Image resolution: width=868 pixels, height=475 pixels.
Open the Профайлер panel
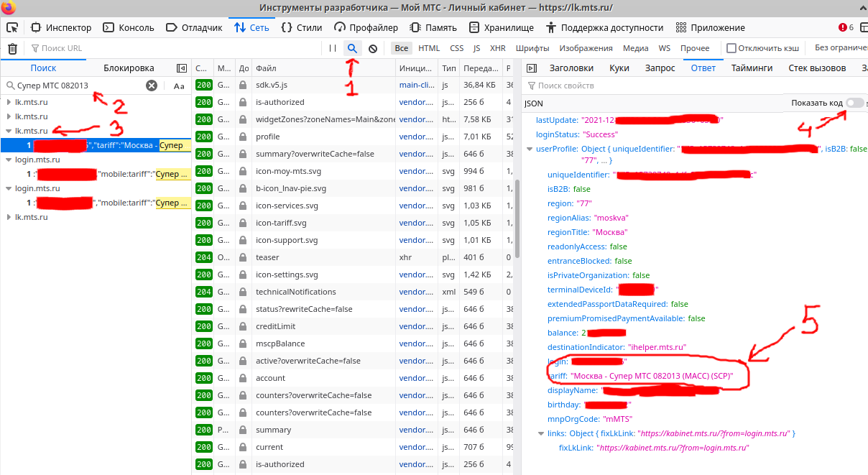coord(366,27)
